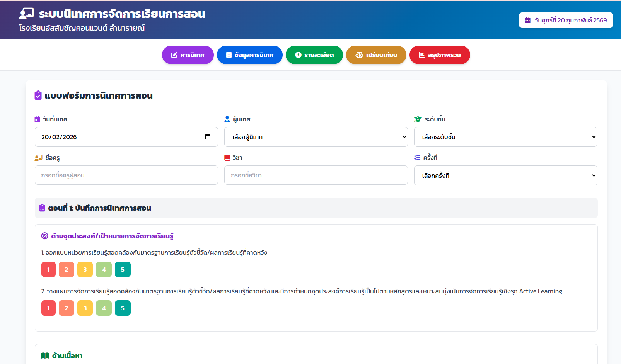Screen dimensions: 621x364
Task: Click the target icon beside ด้านจุดประสงค์ heading
Action: (x=45, y=236)
